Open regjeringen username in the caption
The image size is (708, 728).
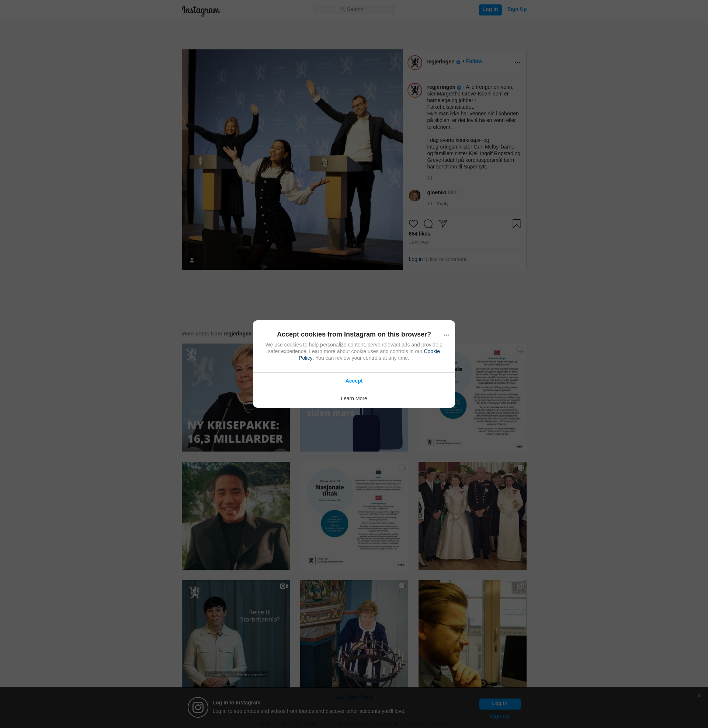click(x=441, y=87)
